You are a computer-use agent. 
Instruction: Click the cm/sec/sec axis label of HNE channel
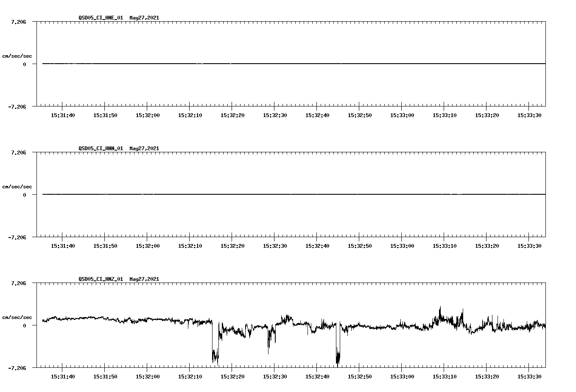point(17,56)
